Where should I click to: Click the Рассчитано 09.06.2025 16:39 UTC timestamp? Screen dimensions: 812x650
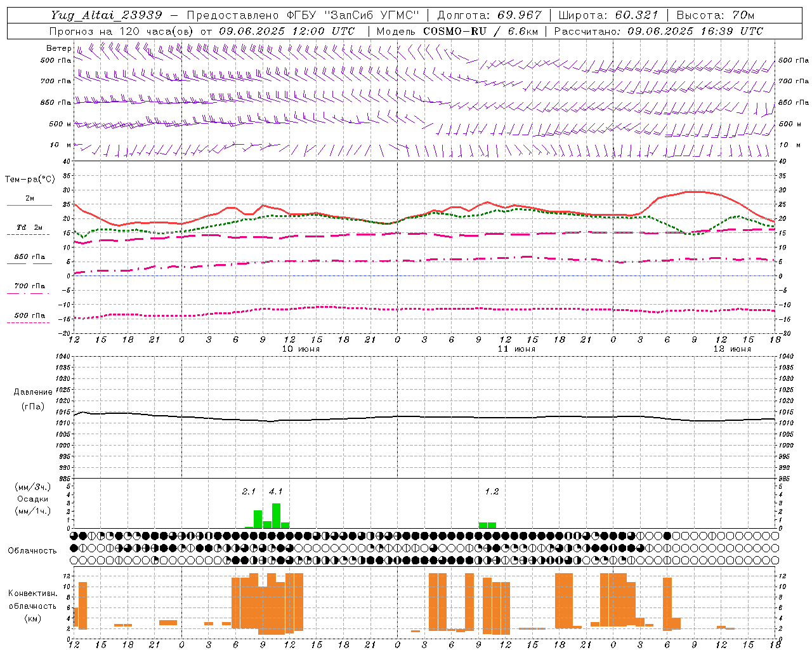[658, 31]
